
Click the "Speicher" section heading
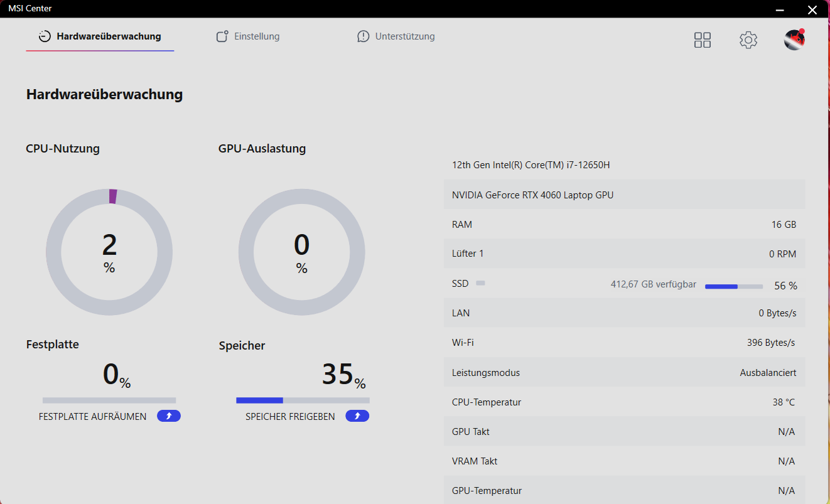pos(242,346)
